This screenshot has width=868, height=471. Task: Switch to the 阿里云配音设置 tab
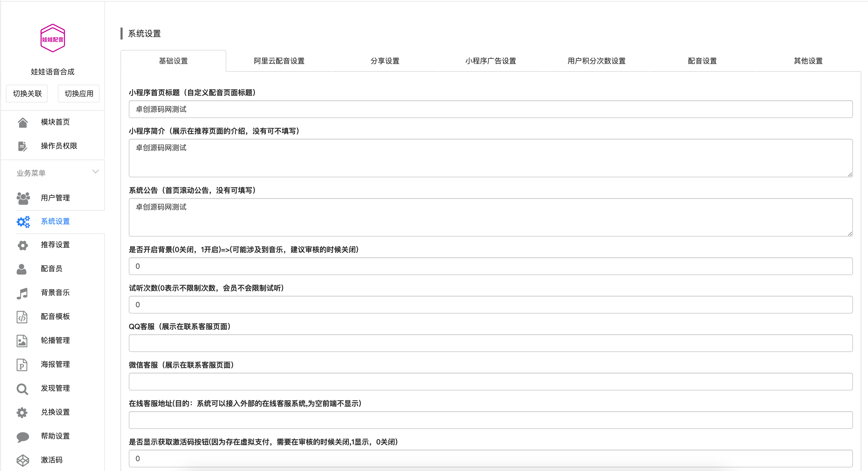[279, 61]
